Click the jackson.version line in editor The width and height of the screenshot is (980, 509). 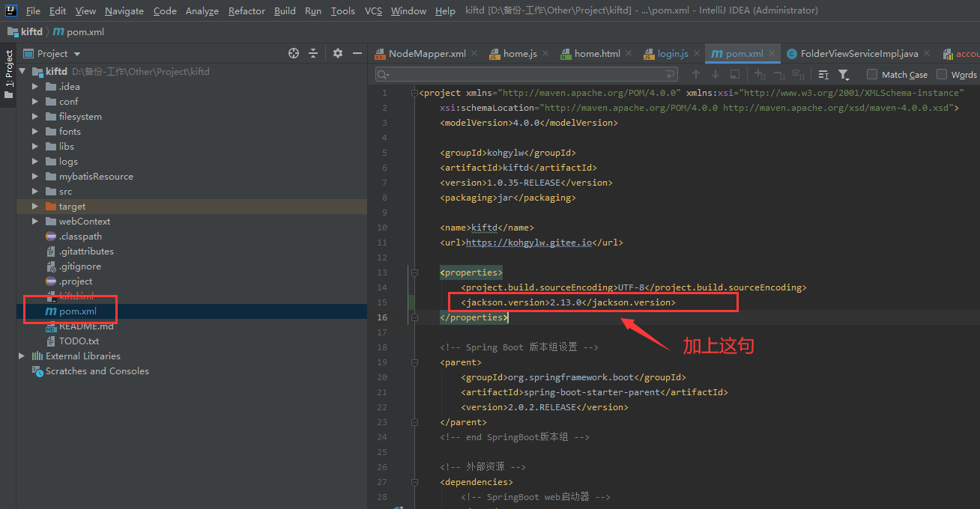click(x=569, y=302)
